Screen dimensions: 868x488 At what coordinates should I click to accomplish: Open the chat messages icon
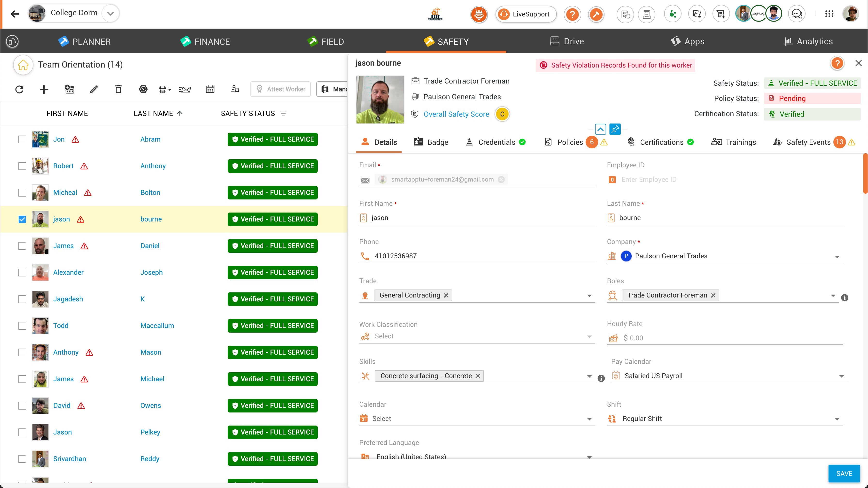[797, 14]
